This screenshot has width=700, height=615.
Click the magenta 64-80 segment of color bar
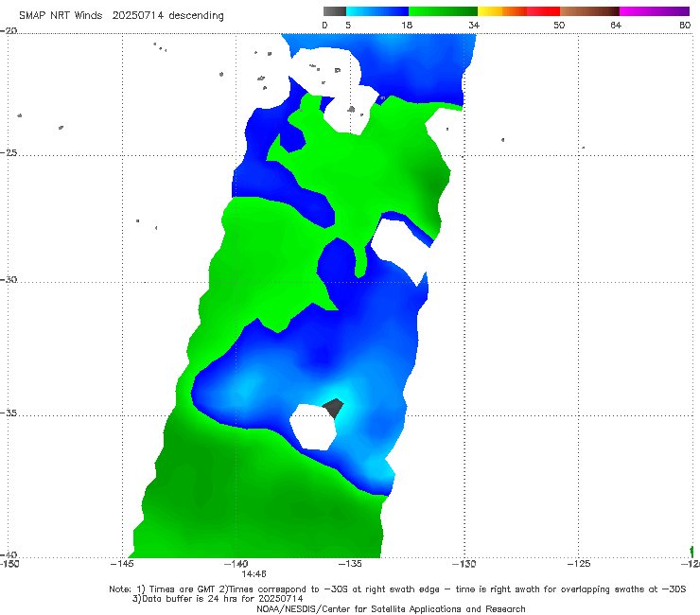click(655, 11)
